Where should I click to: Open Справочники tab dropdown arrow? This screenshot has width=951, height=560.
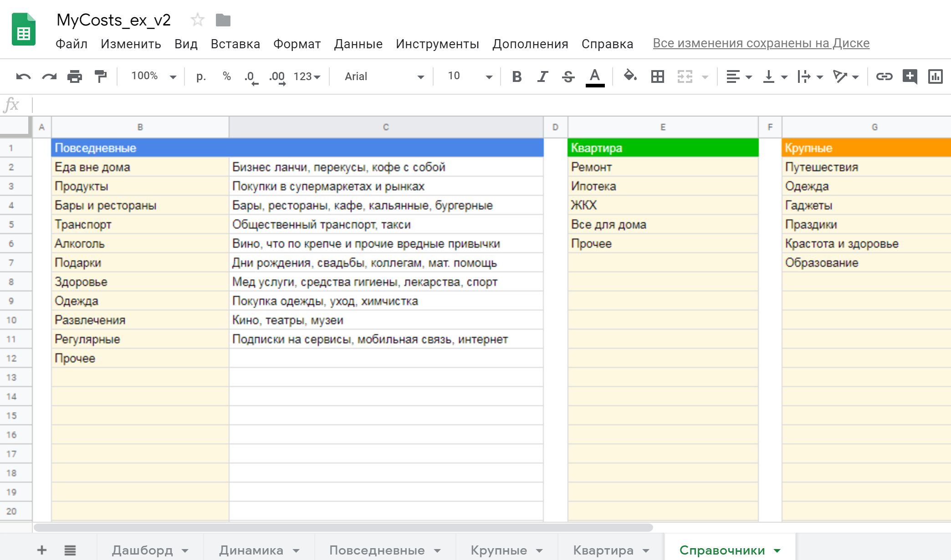(x=777, y=551)
